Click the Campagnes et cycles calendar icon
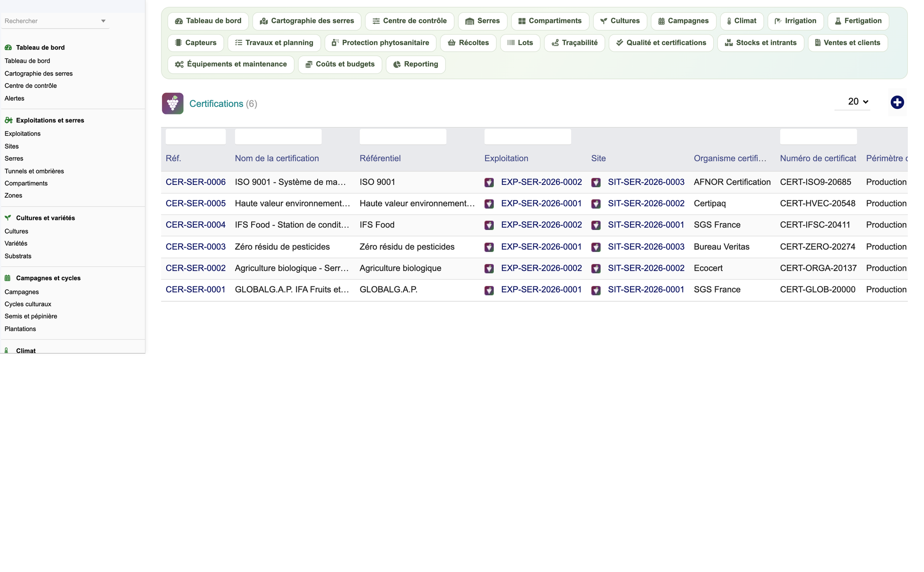Screen dimensions: 924x572 tap(8, 278)
